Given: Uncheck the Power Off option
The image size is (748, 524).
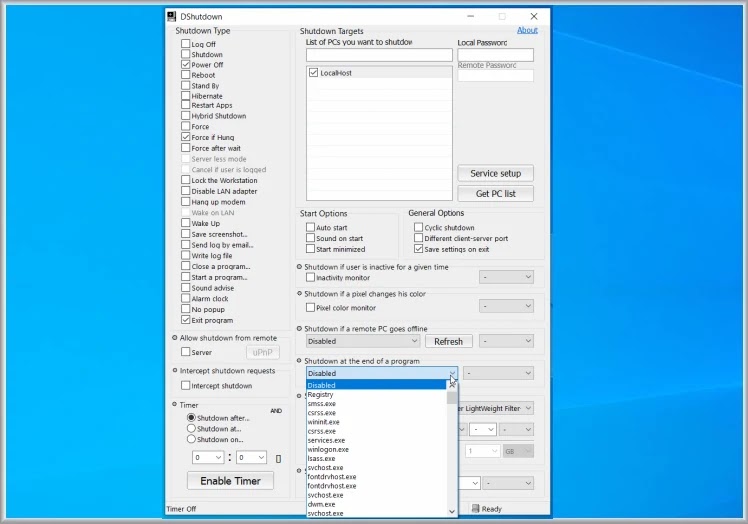Looking at the screenshot, I should pyautogui.click(x=186, y=64).
